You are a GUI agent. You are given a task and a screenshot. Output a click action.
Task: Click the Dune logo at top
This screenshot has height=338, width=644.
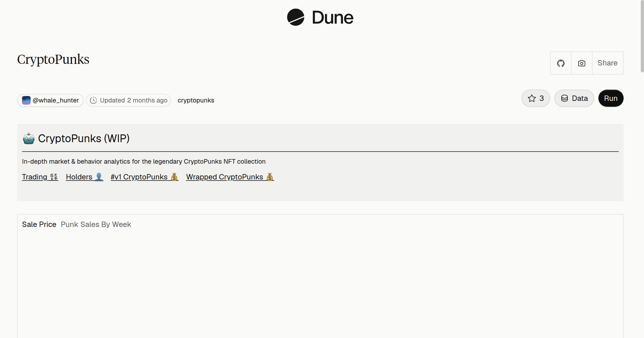(x=320, y=17)
